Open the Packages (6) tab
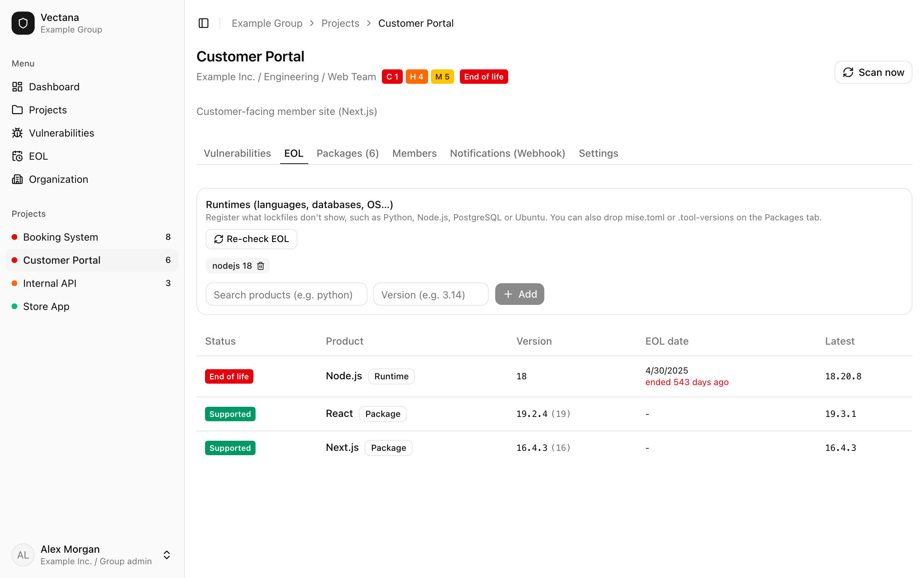 click(x=348, y=153)
